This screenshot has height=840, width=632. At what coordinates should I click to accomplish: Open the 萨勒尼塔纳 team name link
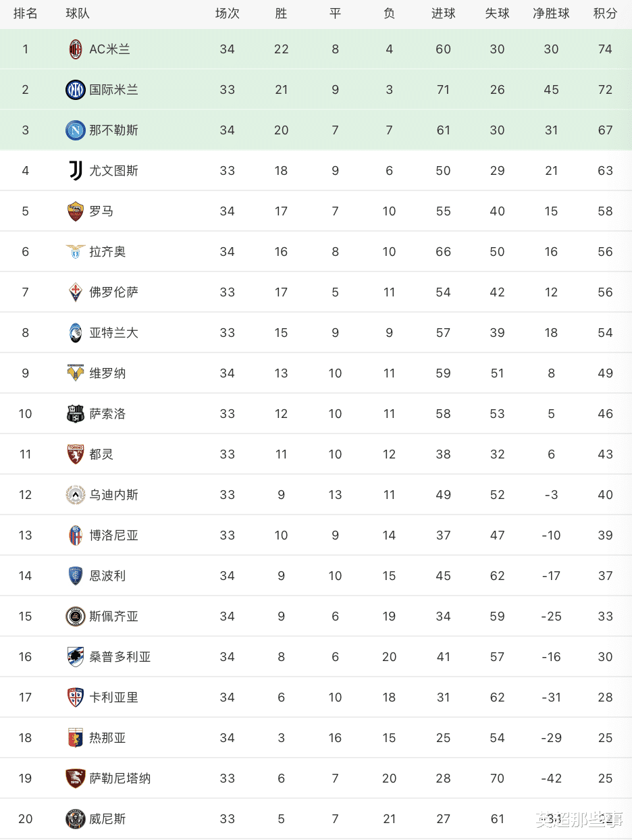pos(120,779)
